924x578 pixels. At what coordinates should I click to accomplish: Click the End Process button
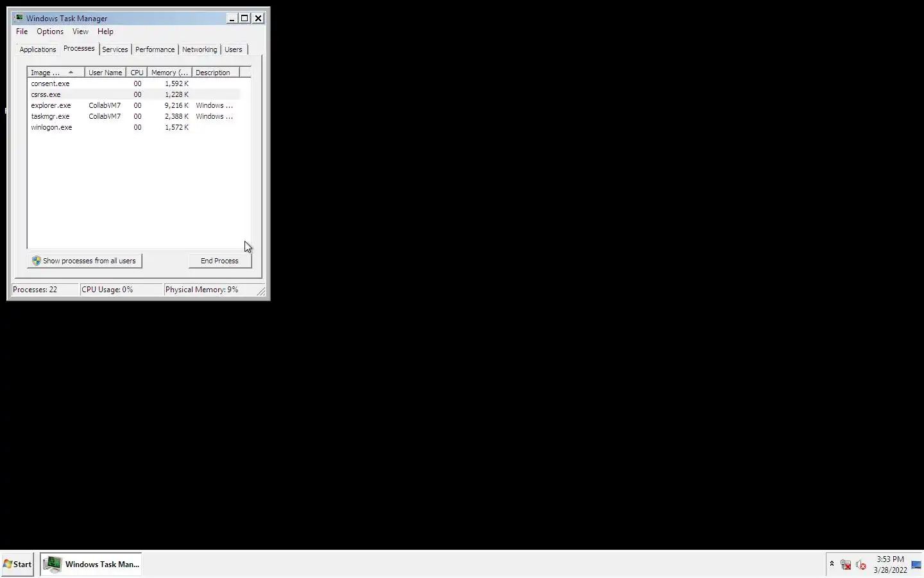click(219, 261)
